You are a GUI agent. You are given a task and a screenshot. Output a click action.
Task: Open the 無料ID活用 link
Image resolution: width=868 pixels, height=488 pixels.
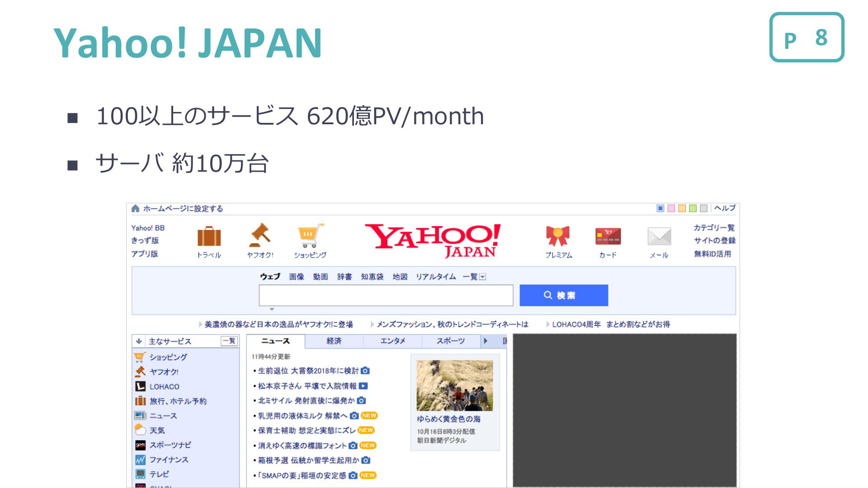[712, 253]
